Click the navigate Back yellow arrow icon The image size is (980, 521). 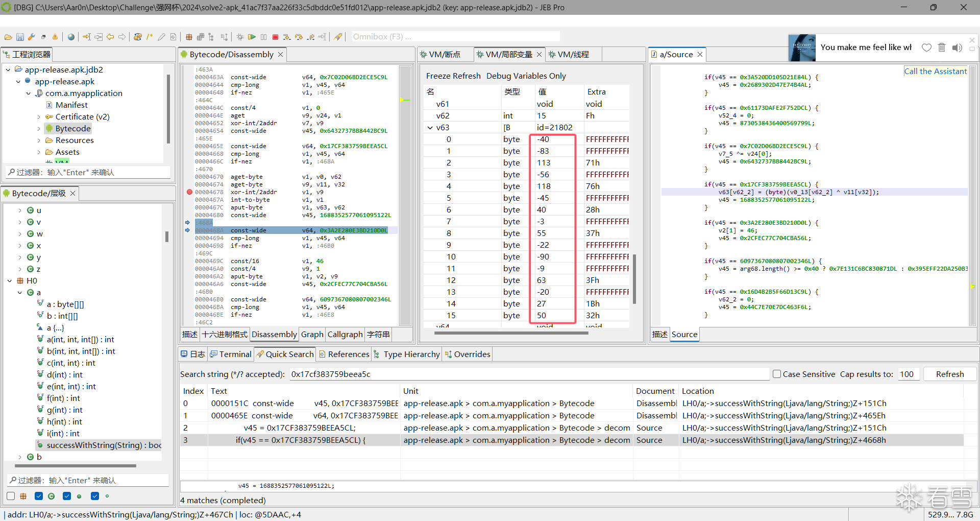110,37
